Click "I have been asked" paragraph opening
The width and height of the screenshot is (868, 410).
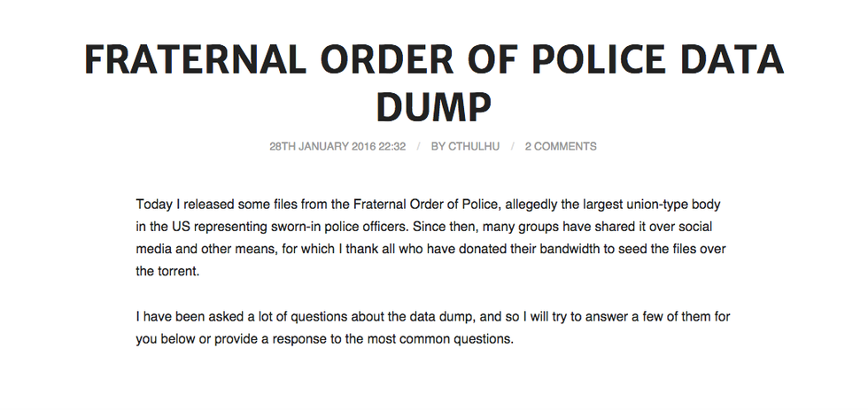pyautogui.click(x=186, y=317)
